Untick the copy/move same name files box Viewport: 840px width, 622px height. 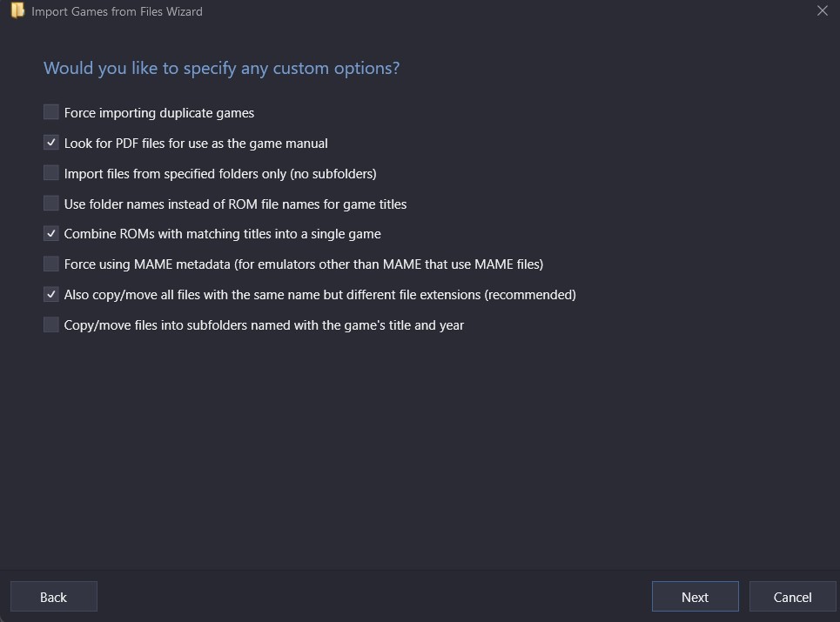pyautogui.click(x=51, y=294)
